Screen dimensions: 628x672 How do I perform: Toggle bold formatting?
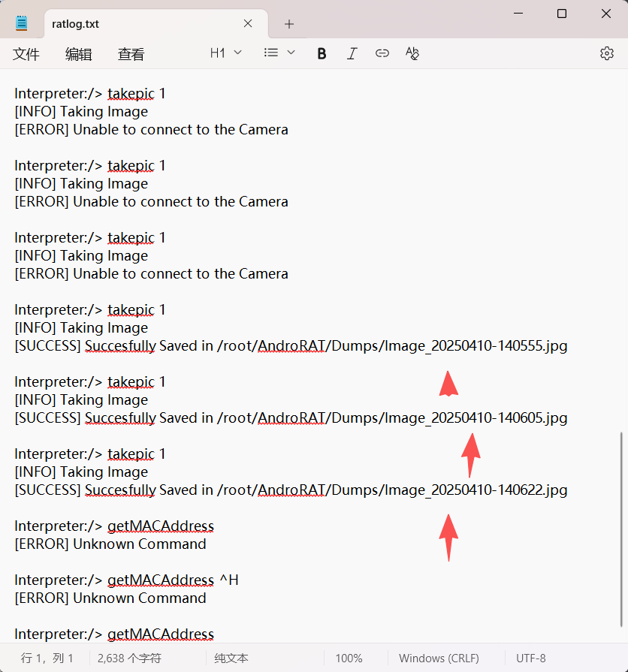[x=322, y=53]
